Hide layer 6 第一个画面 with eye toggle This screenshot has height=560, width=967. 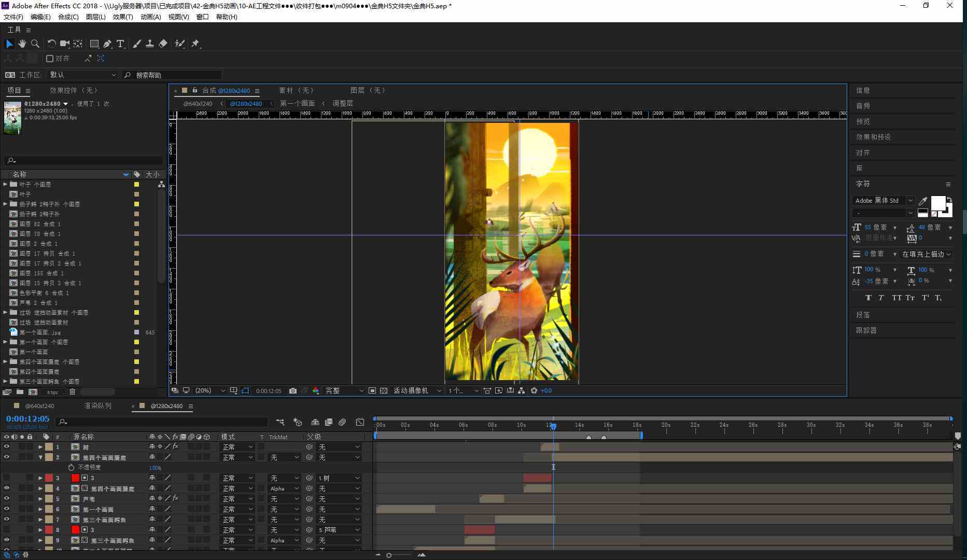click(7, 509)
